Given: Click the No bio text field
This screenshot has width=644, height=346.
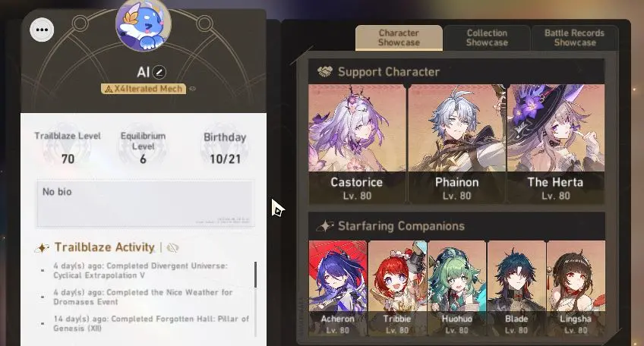Looking at the screenshot, I should [x=145, y=203].
